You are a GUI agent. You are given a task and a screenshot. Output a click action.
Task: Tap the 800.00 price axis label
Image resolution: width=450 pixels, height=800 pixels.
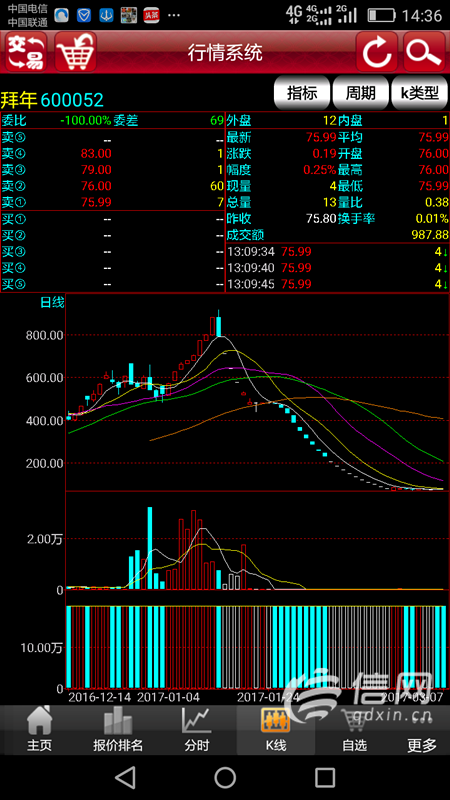pos(44,335)
